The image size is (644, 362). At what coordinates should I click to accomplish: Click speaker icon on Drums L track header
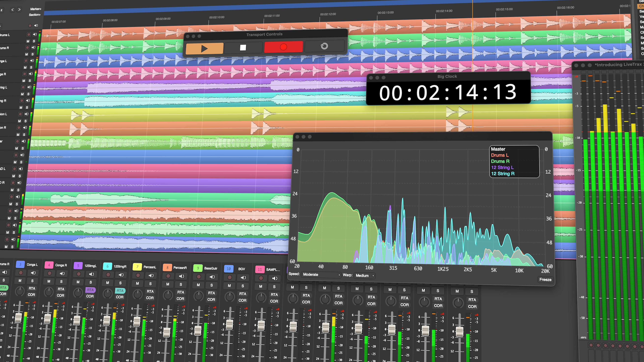click(35, 35)
